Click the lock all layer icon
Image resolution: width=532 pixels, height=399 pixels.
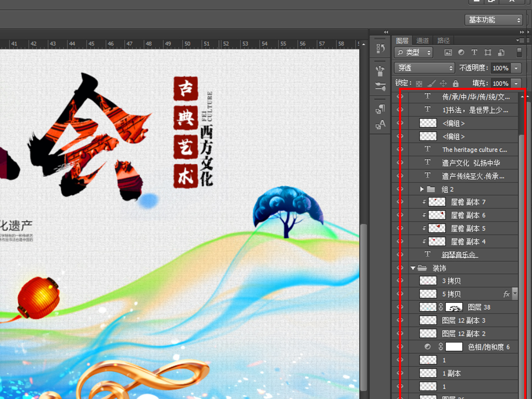(456, 83)
